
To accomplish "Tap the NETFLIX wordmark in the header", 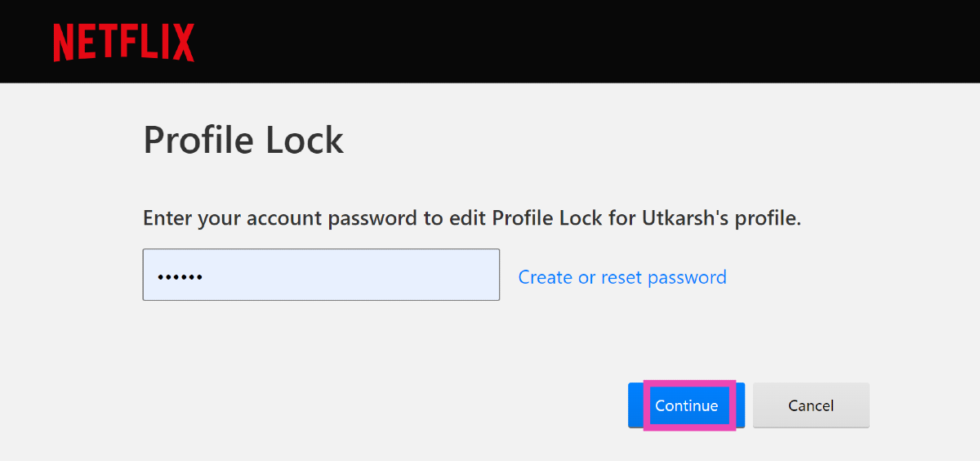I will pyautogui.click(x=123, y=43).
